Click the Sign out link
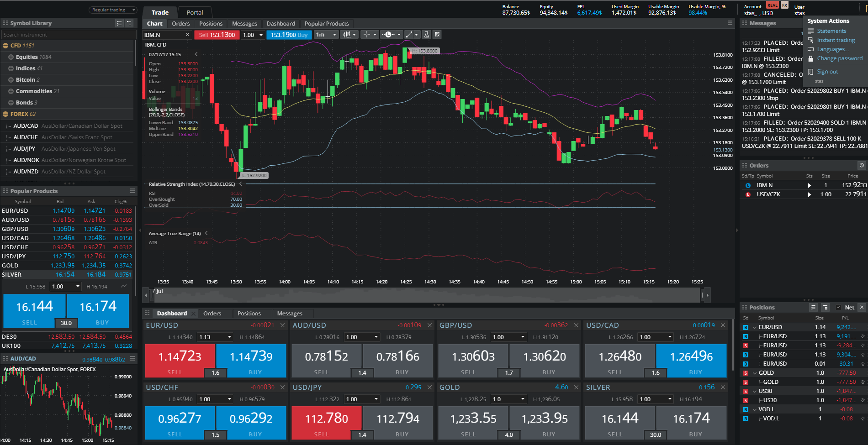 pos(827,72)
